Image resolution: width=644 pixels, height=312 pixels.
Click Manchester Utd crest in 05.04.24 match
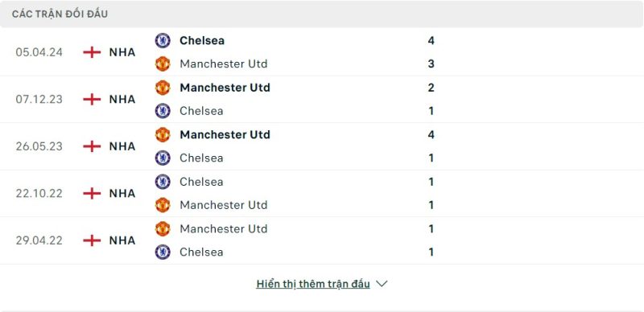pos(163,64)
